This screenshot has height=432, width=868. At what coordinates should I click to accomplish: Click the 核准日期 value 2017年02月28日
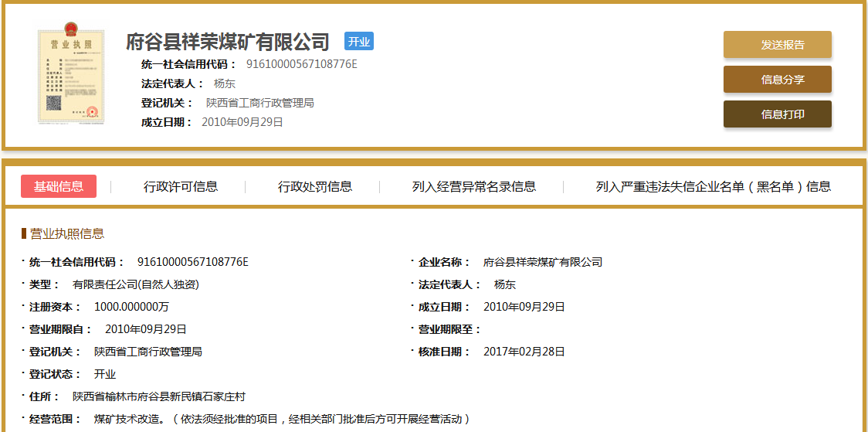pyautogui.click(x=524, y=352)
